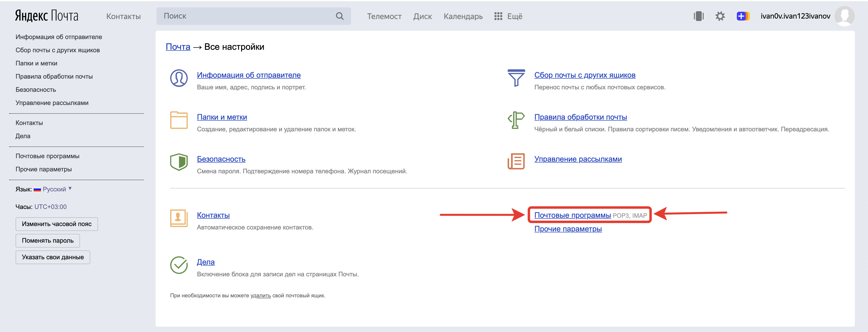Click the folders and labels folder icon

179,120
